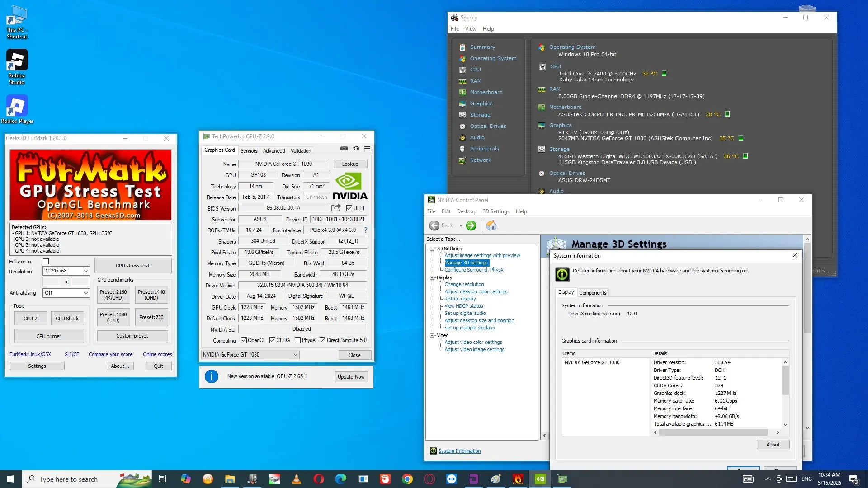Toggle the PhysX checkbox in GPU-Z

coord(297,340)
